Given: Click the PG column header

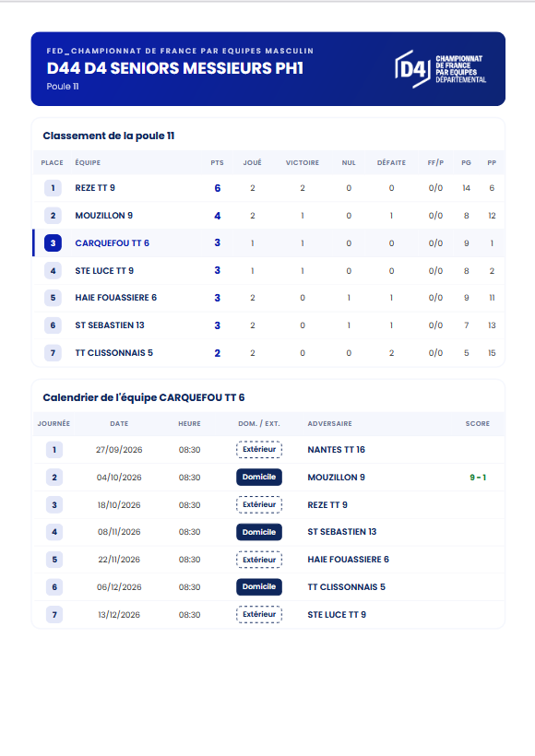Looking at the screenshot, I should click(x=466, y=163).
